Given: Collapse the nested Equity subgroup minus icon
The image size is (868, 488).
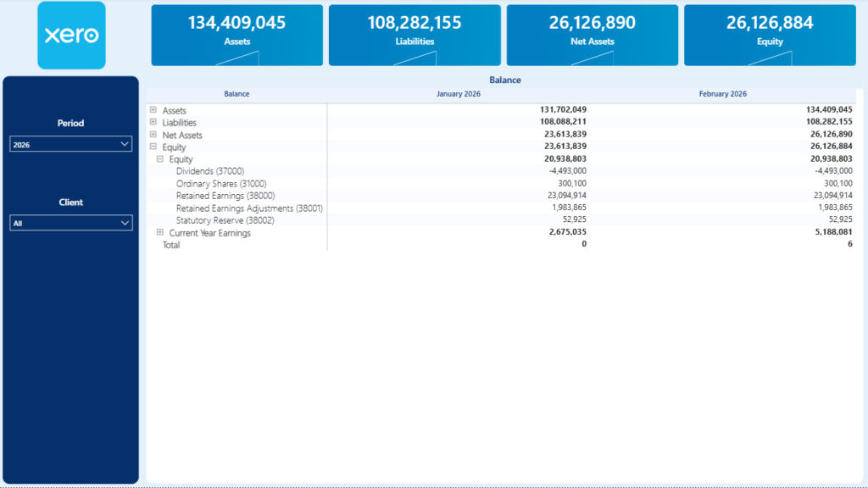Looking at the screenshot, I should pos(160,159).
